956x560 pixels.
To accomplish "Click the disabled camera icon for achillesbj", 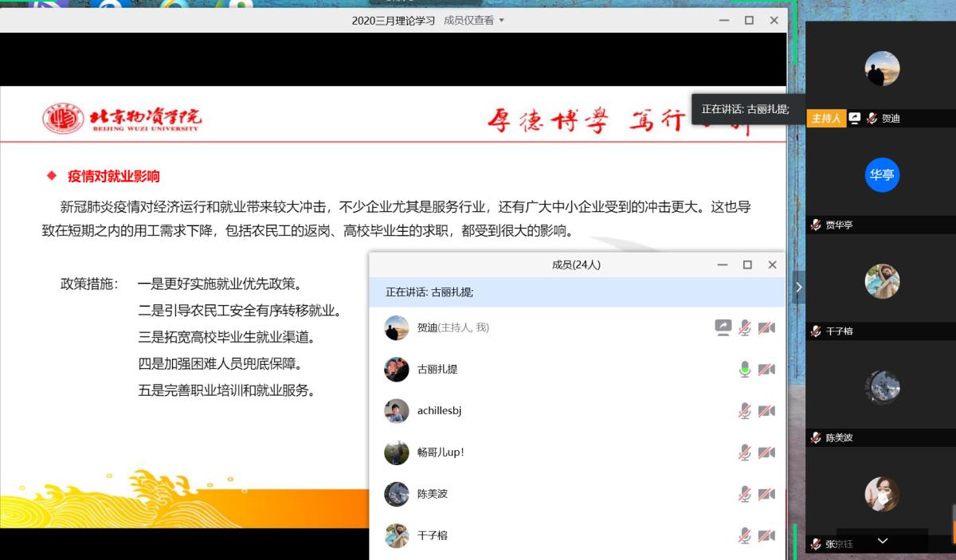I will pos(766,411).
